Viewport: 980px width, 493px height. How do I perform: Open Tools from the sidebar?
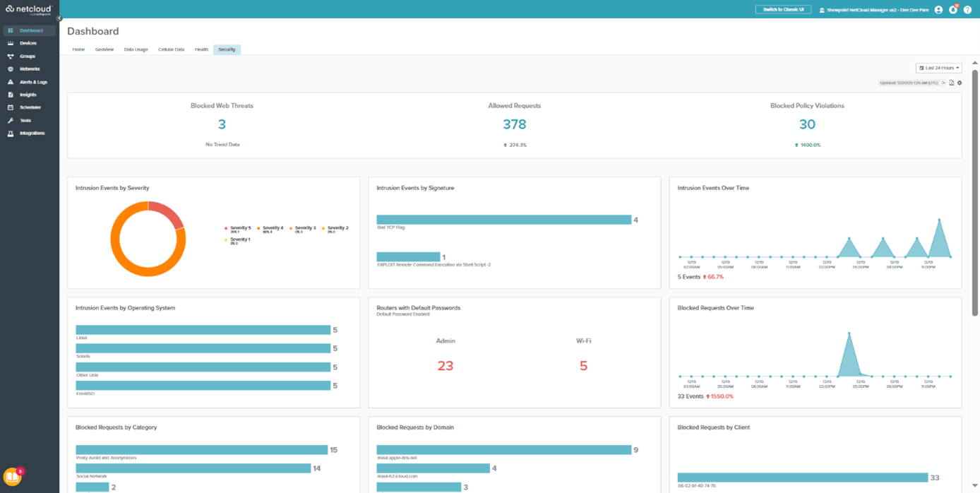[x=29, y=120]
